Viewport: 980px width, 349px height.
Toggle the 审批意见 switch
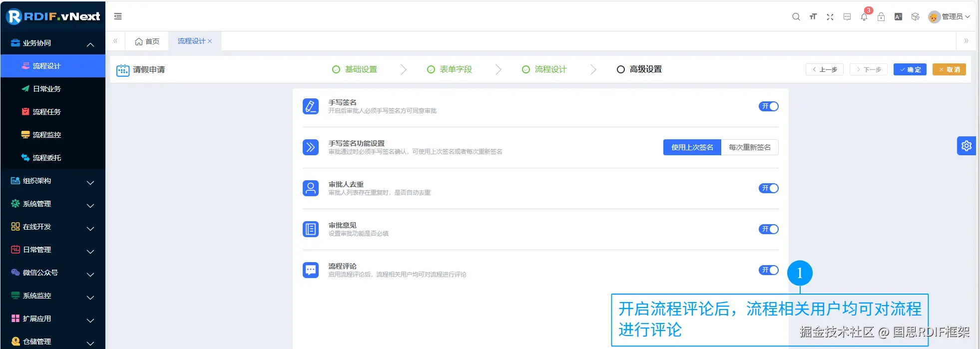coord(768,229)
